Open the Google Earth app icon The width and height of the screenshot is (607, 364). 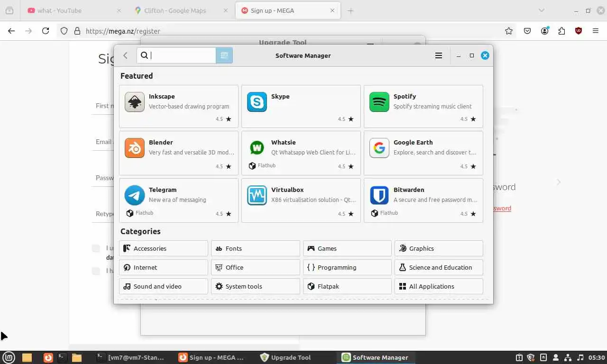[379, 148]
